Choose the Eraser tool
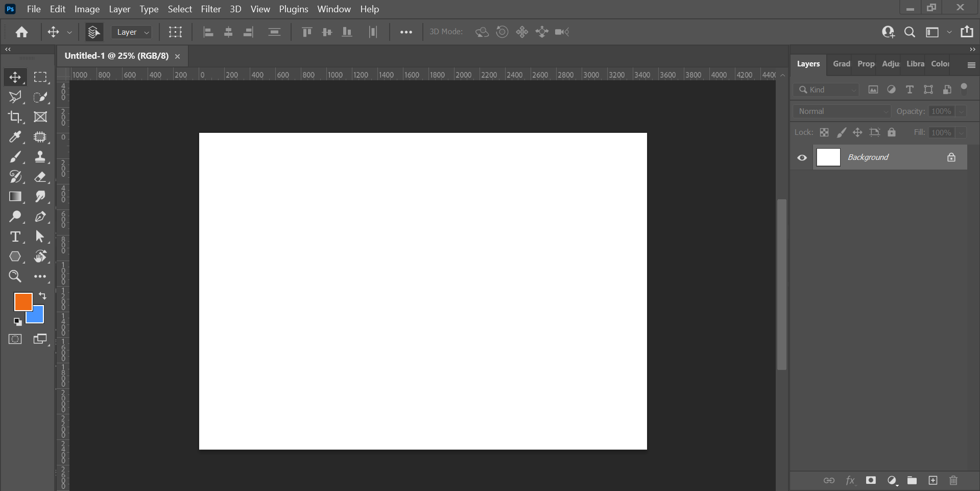Image resolution: width=980 pixels, height=491 pixels. click(40, 177)
